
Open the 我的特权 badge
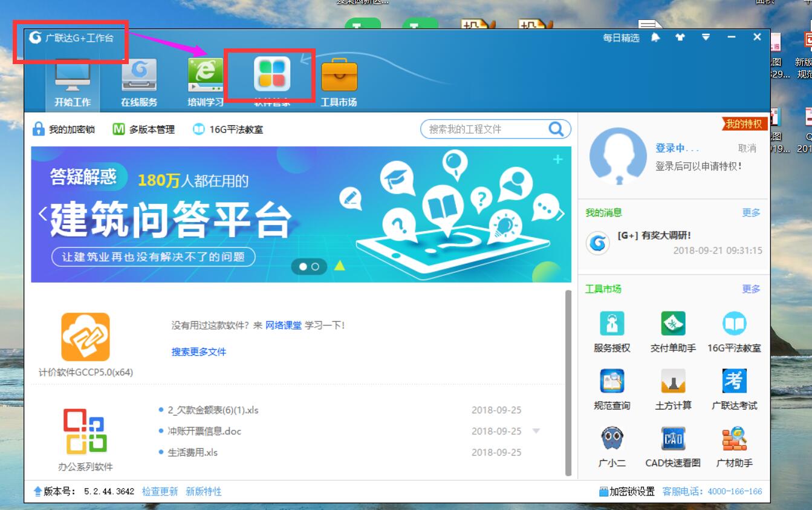point(744,123)
